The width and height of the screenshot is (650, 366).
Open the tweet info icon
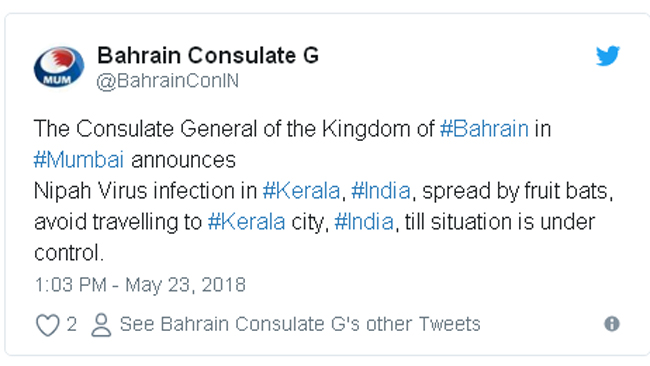coord(612,324)
